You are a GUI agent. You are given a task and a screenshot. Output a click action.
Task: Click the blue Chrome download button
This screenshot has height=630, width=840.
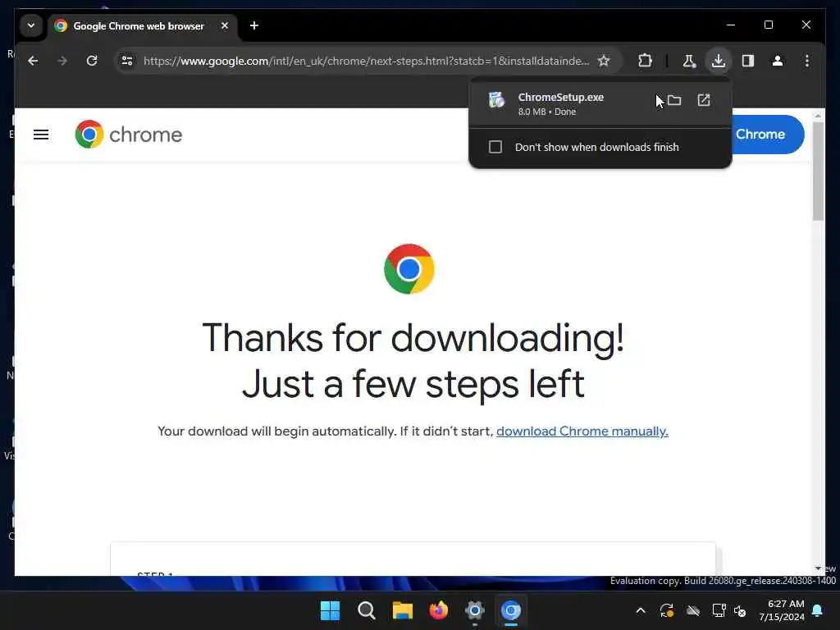[767, 135]
